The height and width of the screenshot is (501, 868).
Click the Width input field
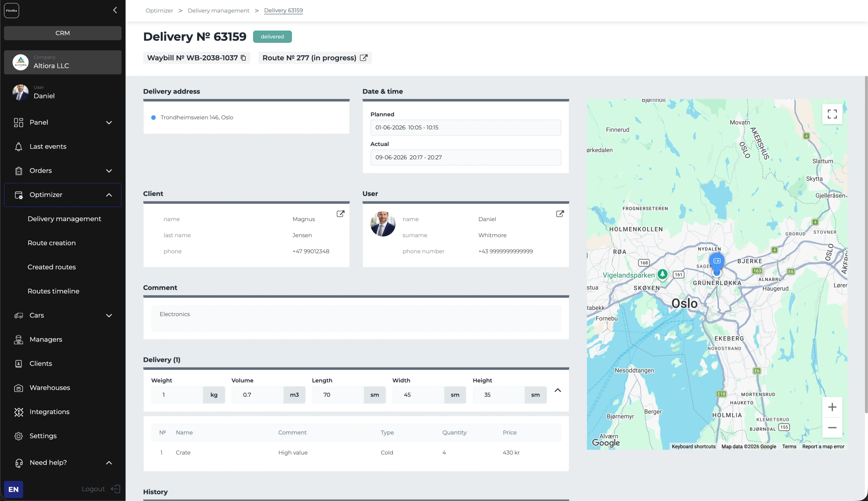pos(418,395)
